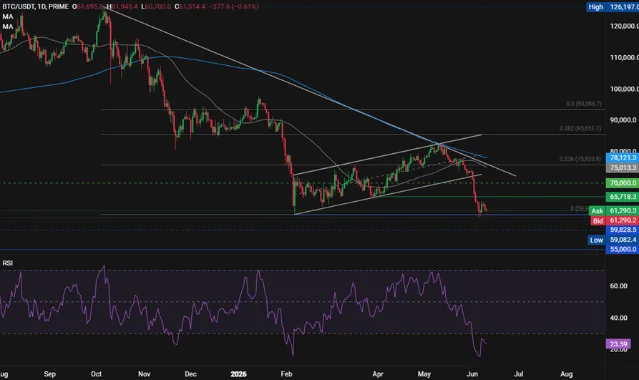Viewport: 639px width, 380px height.
Task: Click the green 65,718.3 price level tag
Action: (623, 197)
